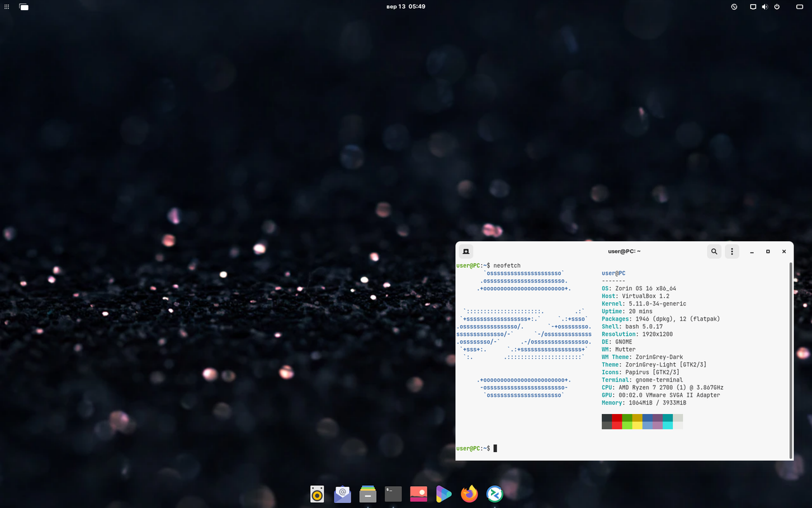Click the search button in the terminal header
Screen dimensions: 812x508
click(714, 251)
